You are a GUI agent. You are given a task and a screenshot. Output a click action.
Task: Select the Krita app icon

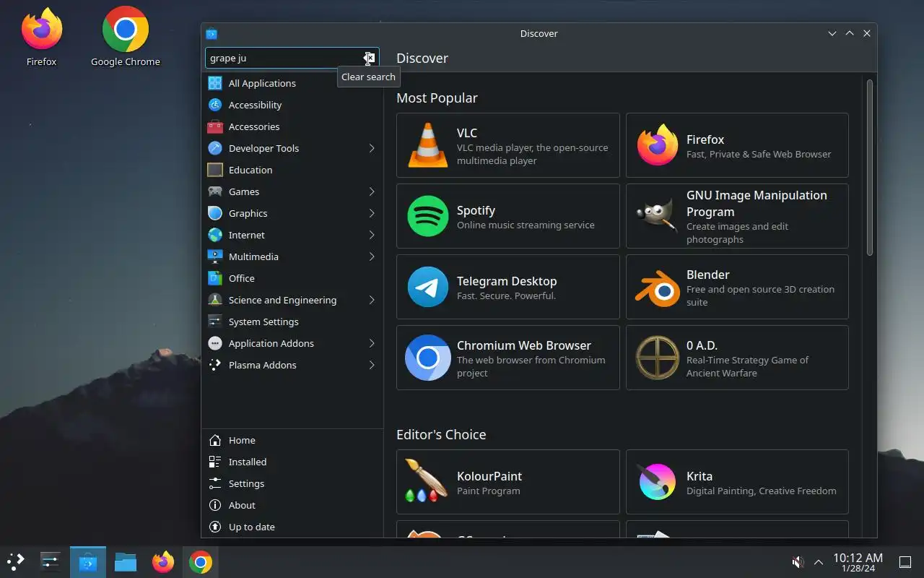point(658,482)
